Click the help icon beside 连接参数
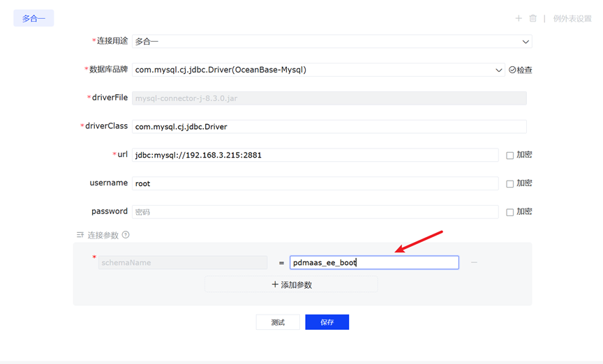 [x=126, y=235]
